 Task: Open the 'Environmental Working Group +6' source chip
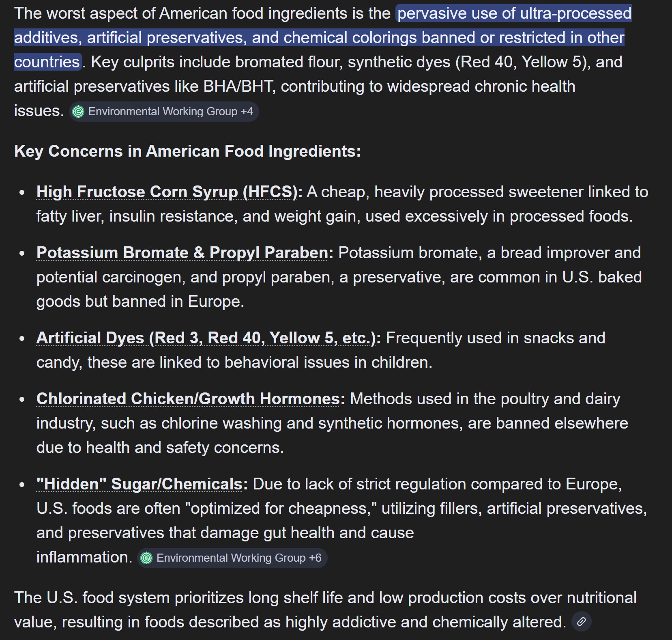point(232,558)
